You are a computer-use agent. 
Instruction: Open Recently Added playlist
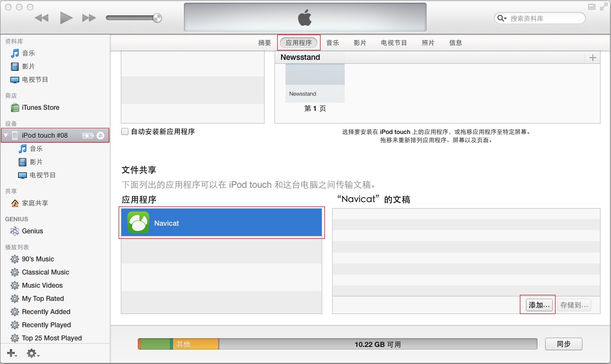click(x=41, y=312)
